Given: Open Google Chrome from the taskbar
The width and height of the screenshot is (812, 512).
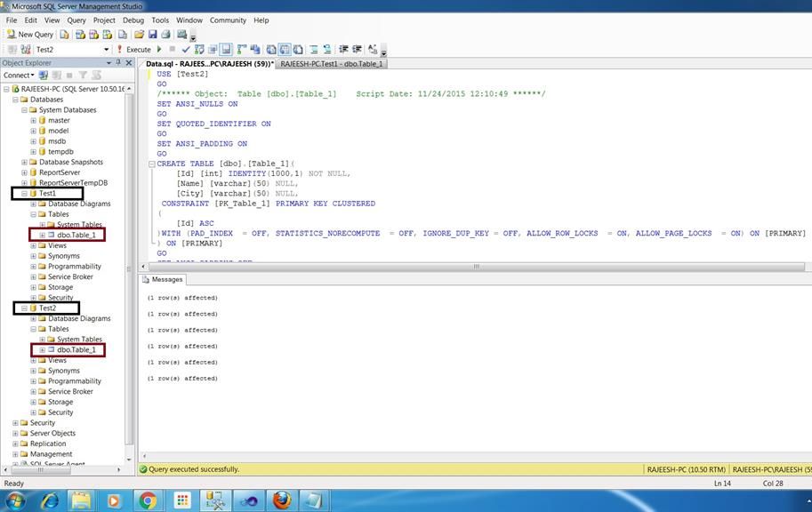Looking at the screenshot, I should [148, 500].
